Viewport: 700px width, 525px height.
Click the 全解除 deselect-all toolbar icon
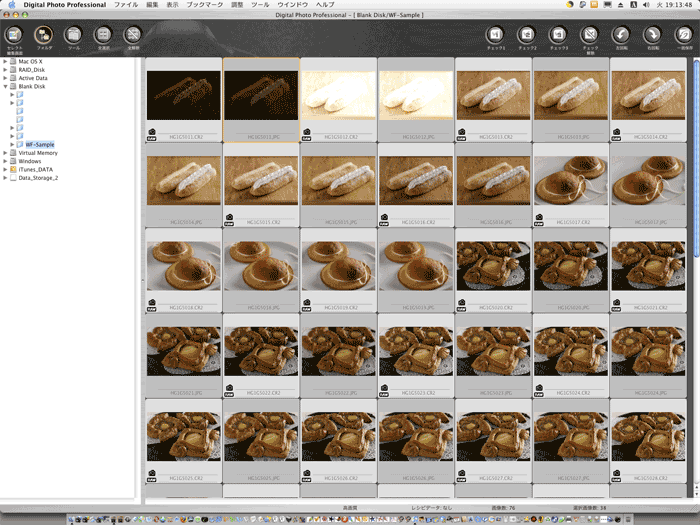(x=133, y=34)
